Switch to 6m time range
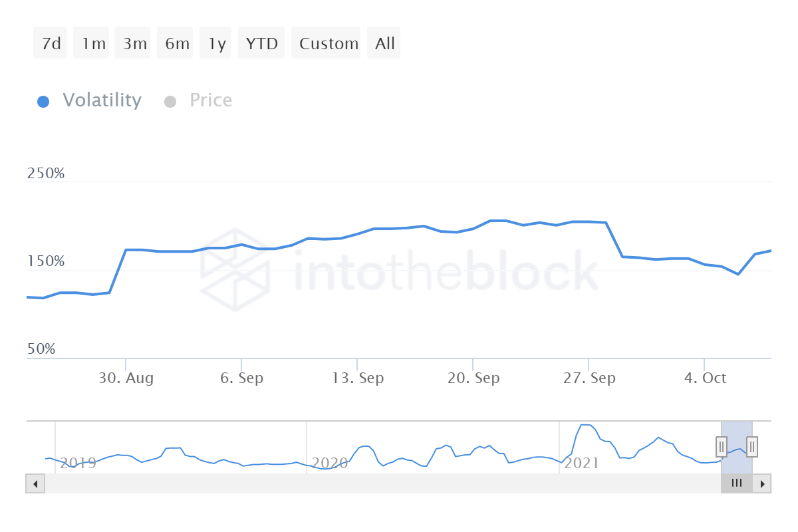This screenshot has height=532, width=798. click(176, 44)
